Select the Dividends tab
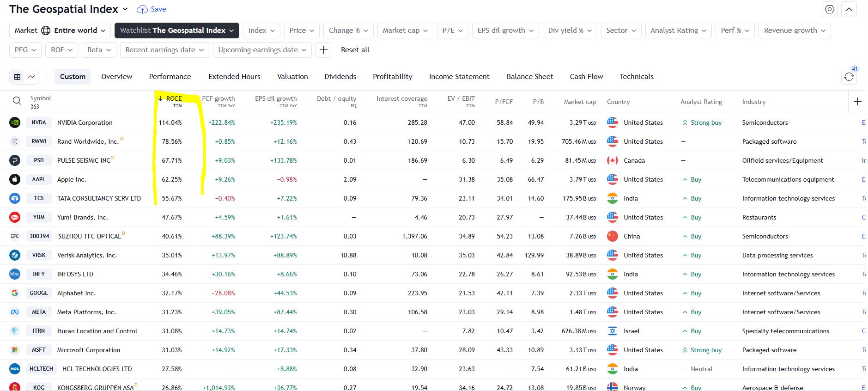Image resolution: width=868 pixels, height=391 pixels. point(340,77)
